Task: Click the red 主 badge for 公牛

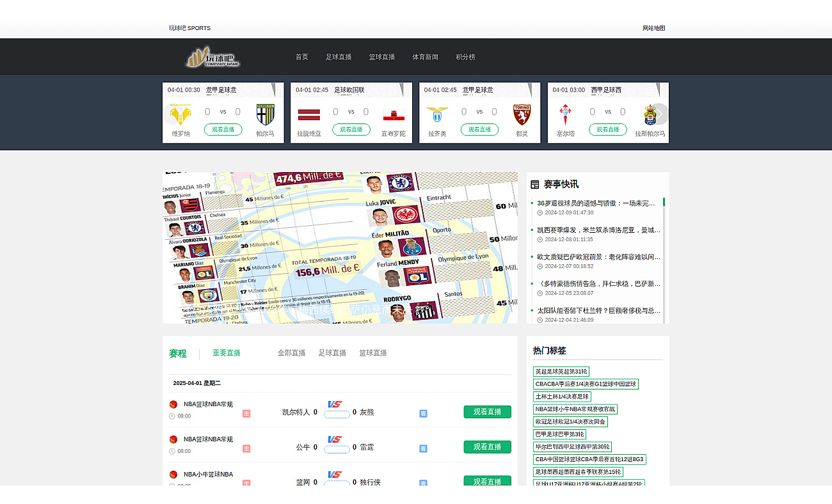Action: tap(246, 448)
